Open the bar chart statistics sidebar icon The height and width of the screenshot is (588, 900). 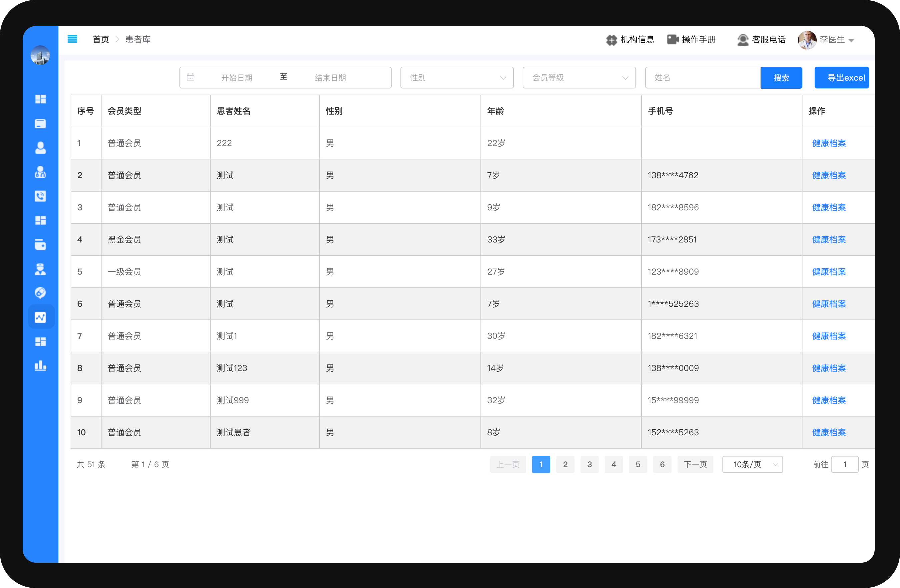click(40, 366)
